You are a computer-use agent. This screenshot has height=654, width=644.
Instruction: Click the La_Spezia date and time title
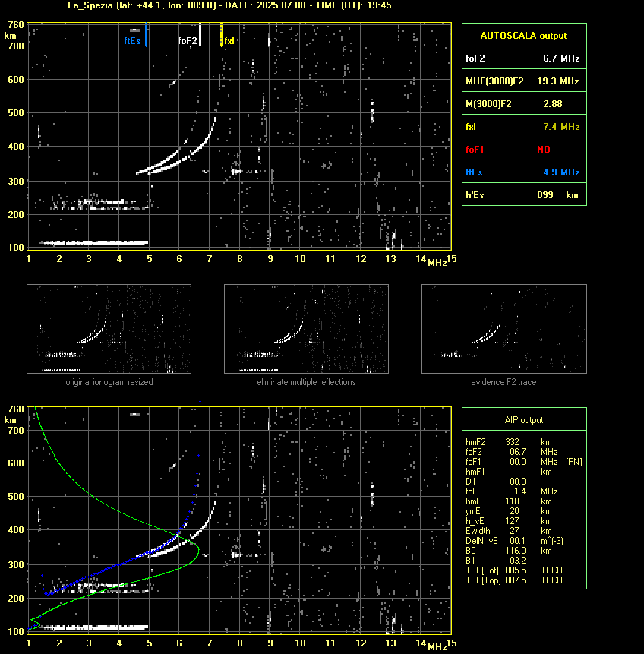coord(229,5)
